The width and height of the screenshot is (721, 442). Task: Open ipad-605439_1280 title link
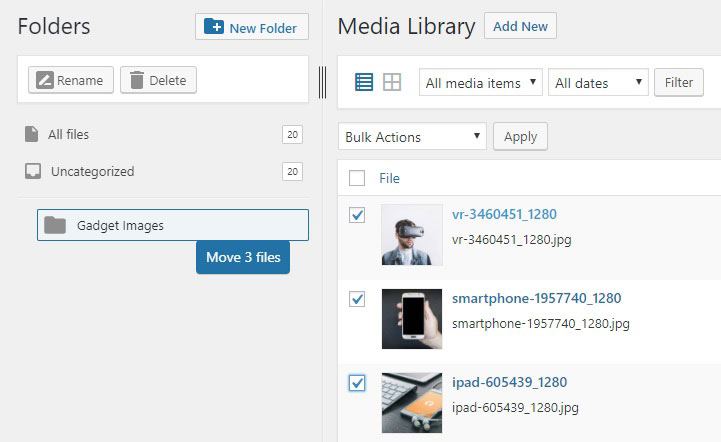[x=509, y=382]
